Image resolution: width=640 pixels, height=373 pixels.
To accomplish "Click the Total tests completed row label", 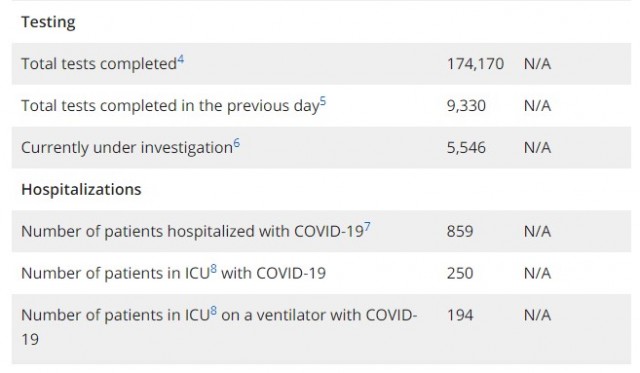I will 99,64.
